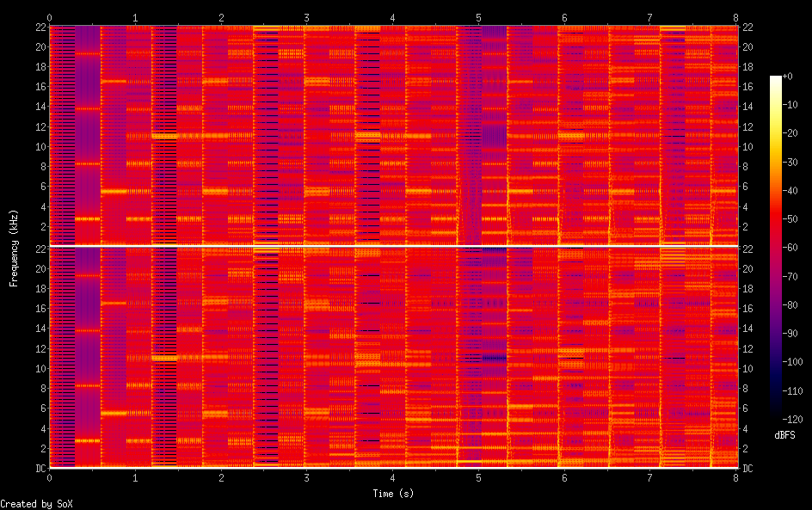Select the -10 value on the dBFS legend

click(790, 105)
